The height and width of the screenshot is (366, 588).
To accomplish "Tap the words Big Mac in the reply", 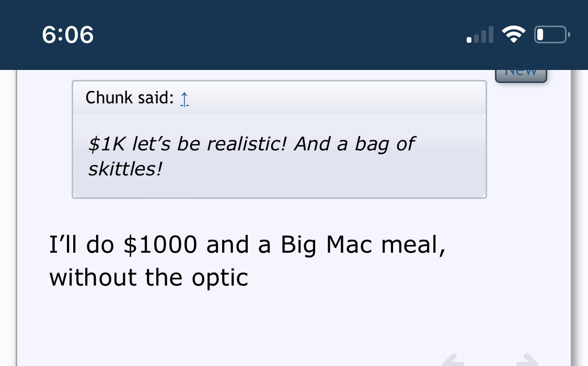I will pyautogui.click(x=326, y=245).
